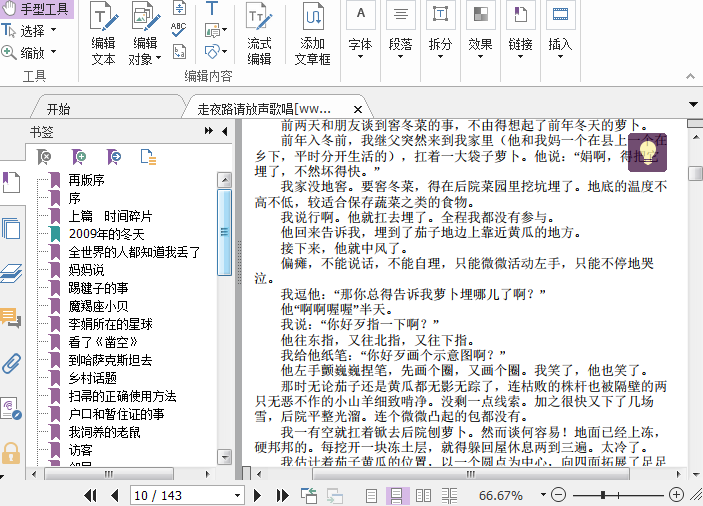Enable continuous facing view mode
The width and height of the screenshot is (703, 506).
point(449,495)
